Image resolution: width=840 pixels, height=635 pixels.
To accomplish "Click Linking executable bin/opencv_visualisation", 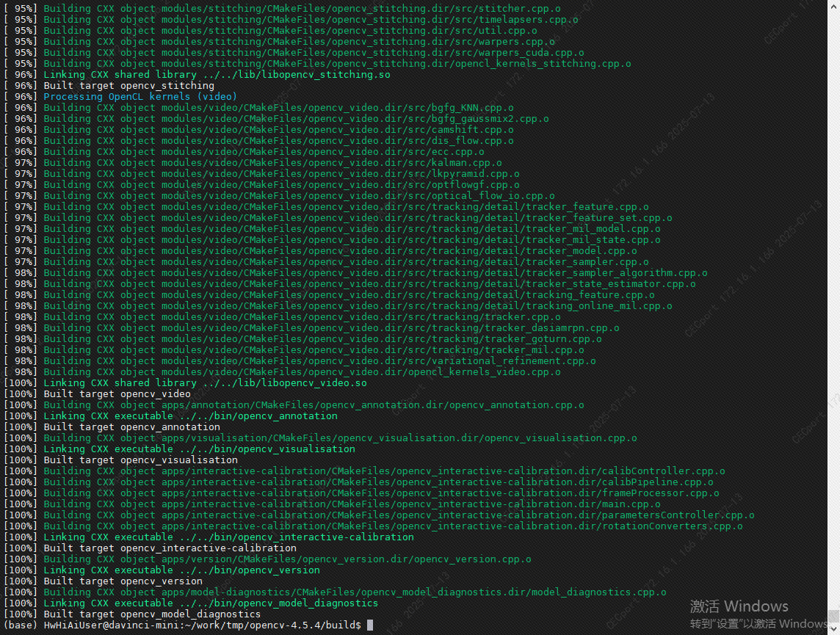I will coord(179,449).
